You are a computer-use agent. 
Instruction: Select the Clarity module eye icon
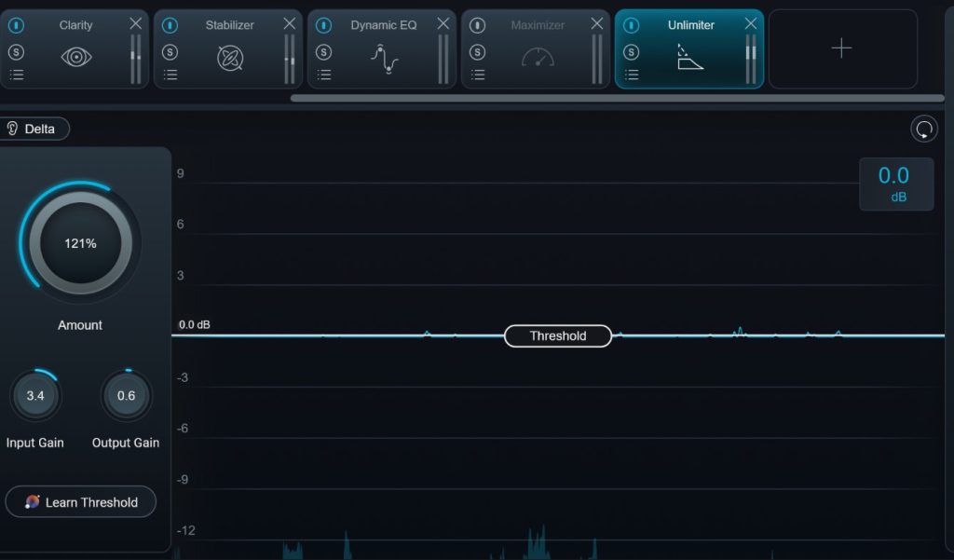point(76,58)
